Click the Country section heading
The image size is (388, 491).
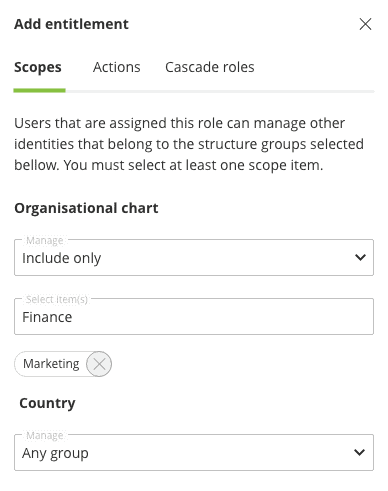pos(47,403)
